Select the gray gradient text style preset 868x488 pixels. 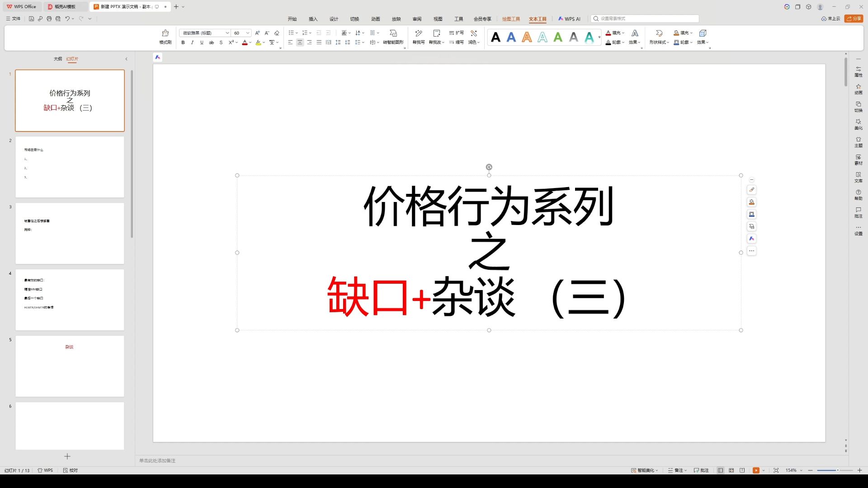(x=574, y=37)
